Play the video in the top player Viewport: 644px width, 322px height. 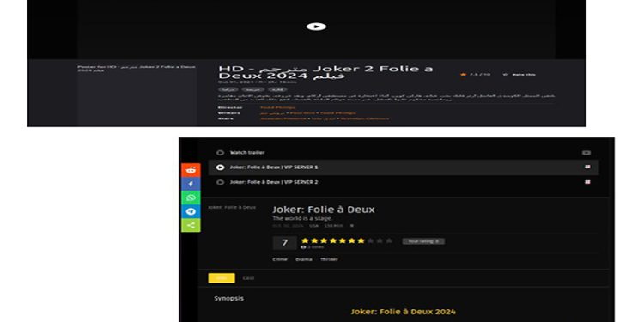(x=316, y=27)
